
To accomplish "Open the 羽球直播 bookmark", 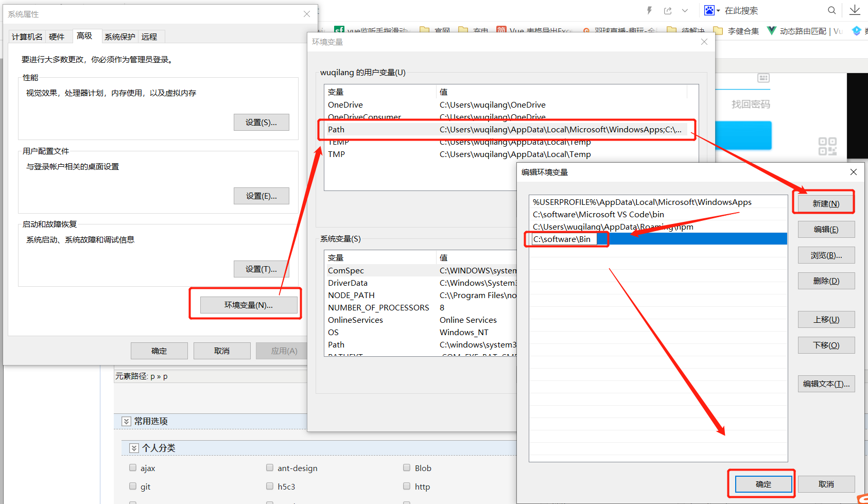I will tap(619, 31).
